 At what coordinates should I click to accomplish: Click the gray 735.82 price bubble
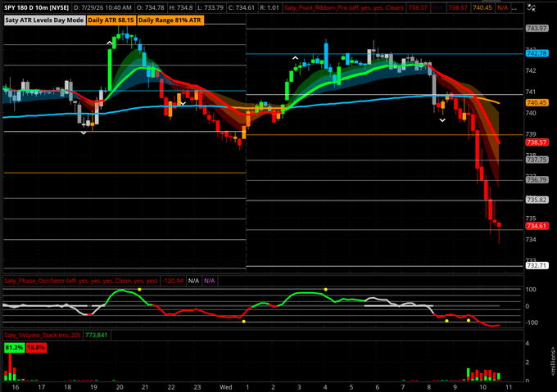(x=537, y=200)
